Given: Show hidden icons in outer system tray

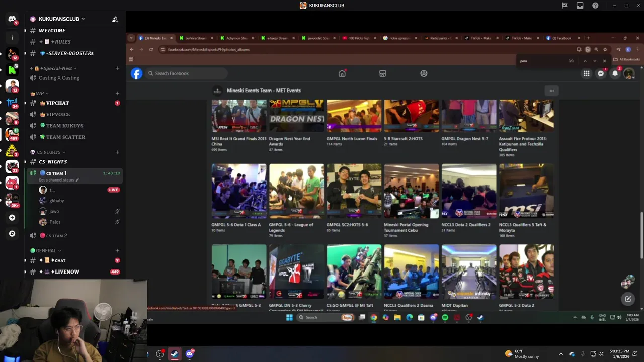Looking at the screenshot, I should (x=561, y=354).
